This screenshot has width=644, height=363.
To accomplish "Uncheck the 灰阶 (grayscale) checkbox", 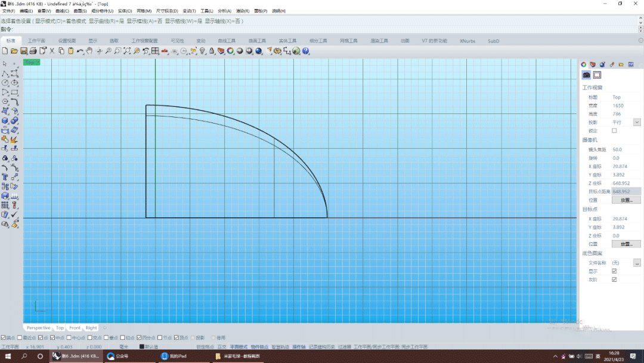I will (615, 279).
